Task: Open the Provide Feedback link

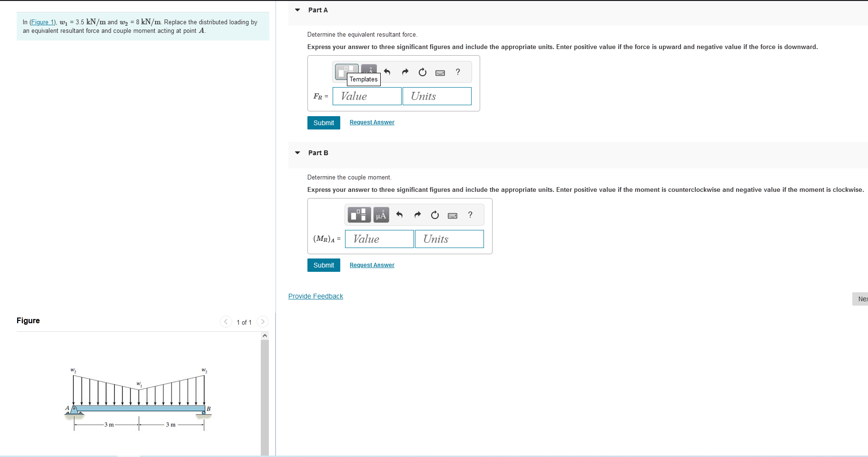Action: 315,296
